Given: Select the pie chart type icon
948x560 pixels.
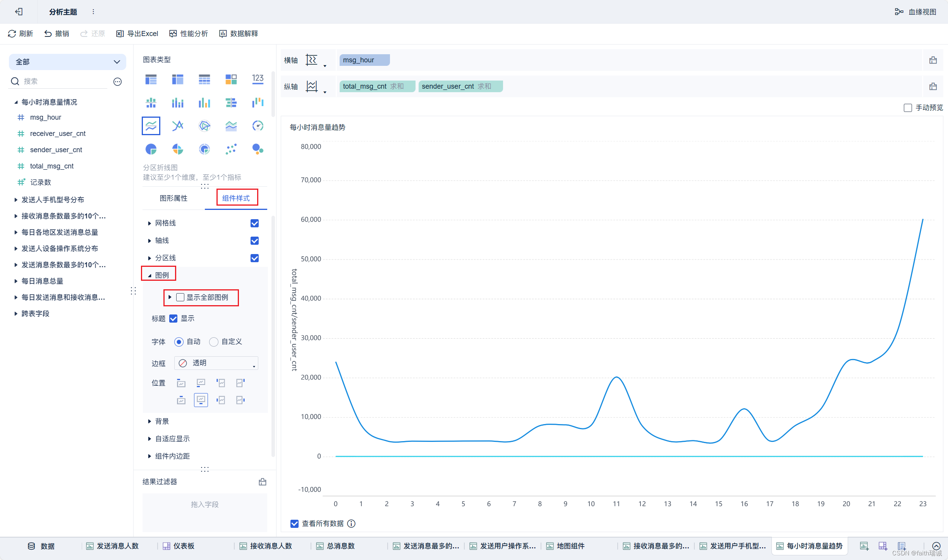Looking at the screenshot, I should pyautogui.click(x=151, y=149).
